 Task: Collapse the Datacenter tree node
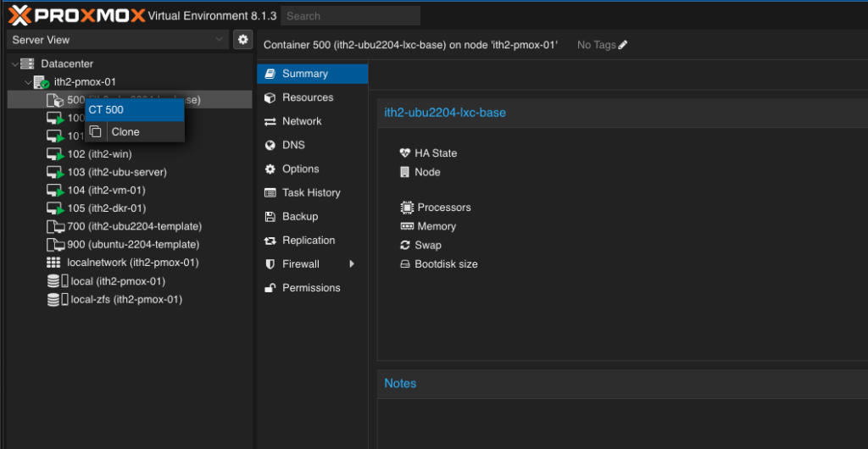coord(14,64)
